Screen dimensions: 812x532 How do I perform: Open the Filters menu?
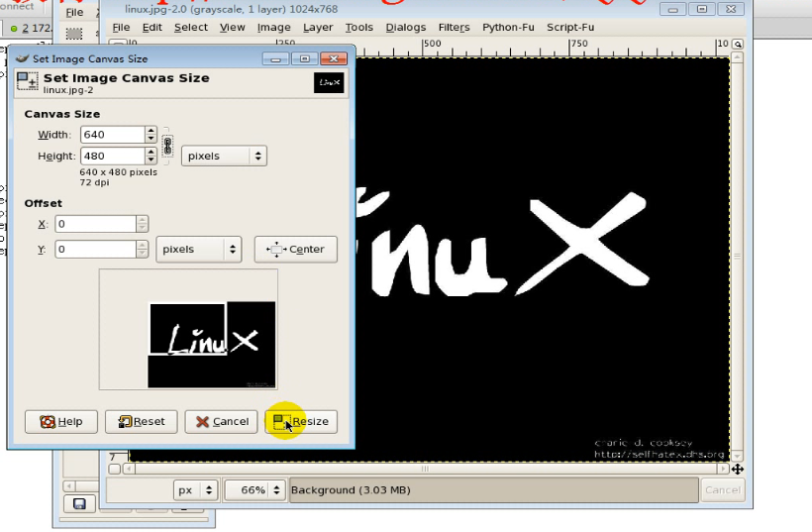pyautogui.click(x=455, y=28)
